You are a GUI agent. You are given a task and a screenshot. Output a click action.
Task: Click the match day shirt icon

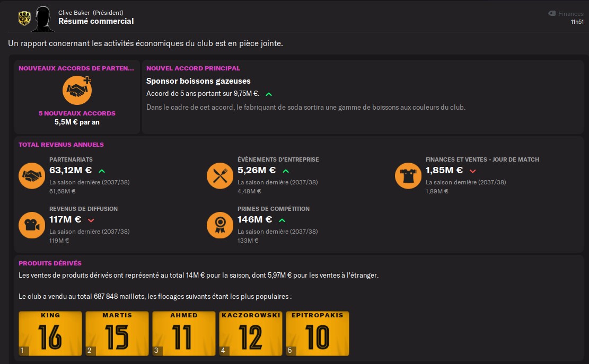pyautogui.click(x=408, y=175)
